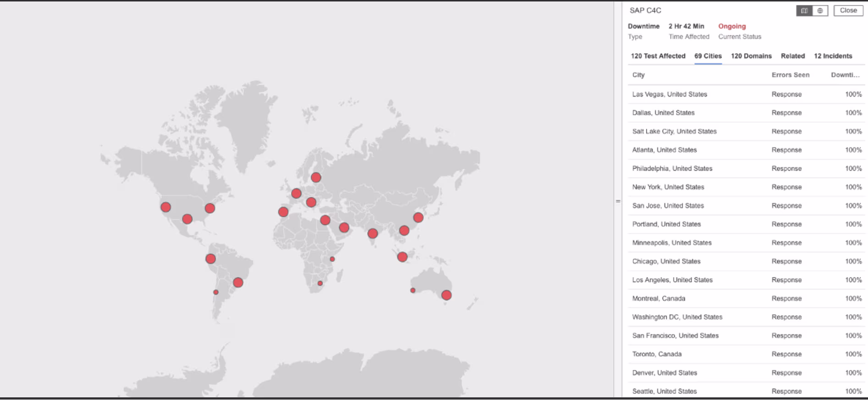Select map marker near Hong Kong
The height and width of the screenshot is (400, 868).
[x=404, y=230]
